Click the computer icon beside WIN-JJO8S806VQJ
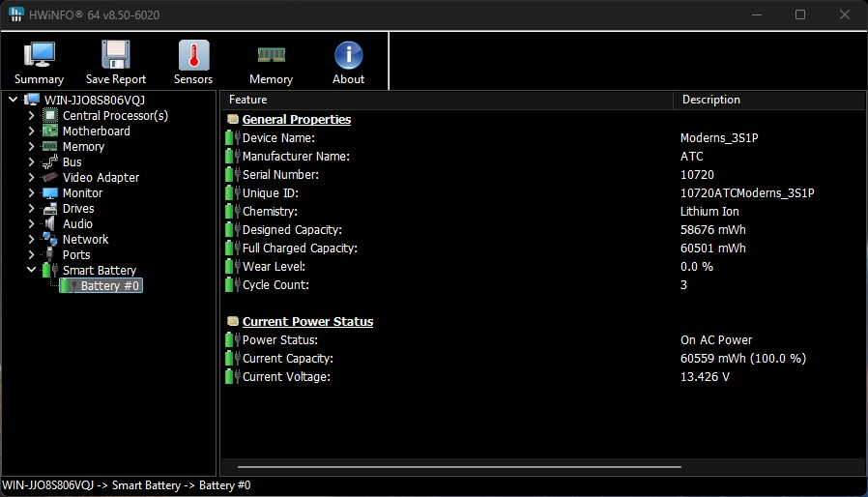The width and height of the screenshot is (868, 497). point(32,100)
